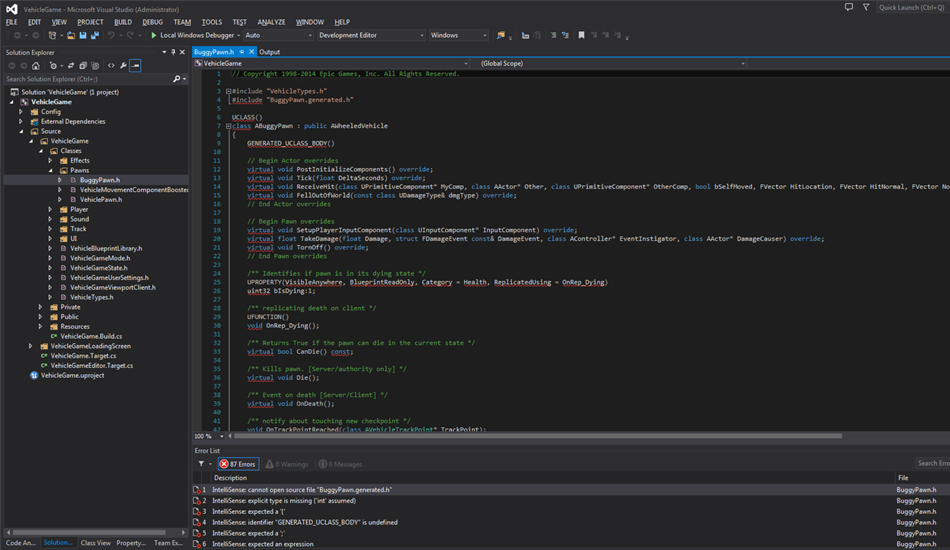Select VehicleGameMode.h file
Image resolution: width=950 pixels, height=550 pixels.
pos(100,258)
